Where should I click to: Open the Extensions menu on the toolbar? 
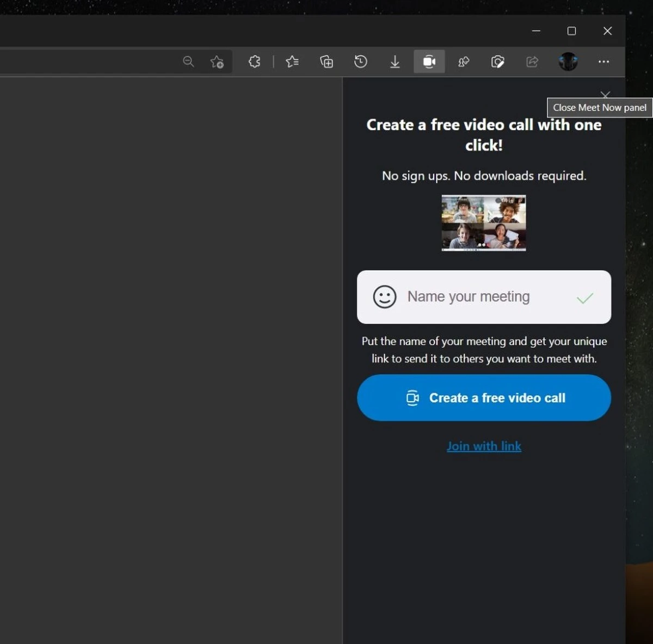[x=254, y=61]
